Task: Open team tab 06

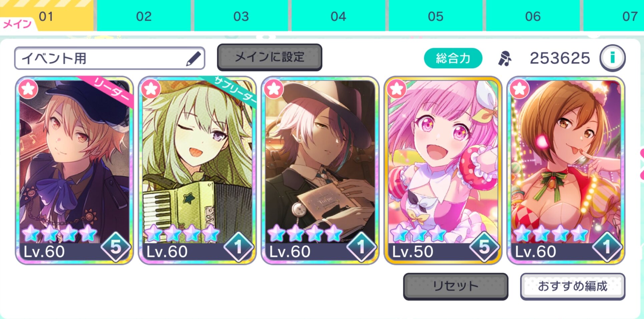Action: [x=533, y=16]
